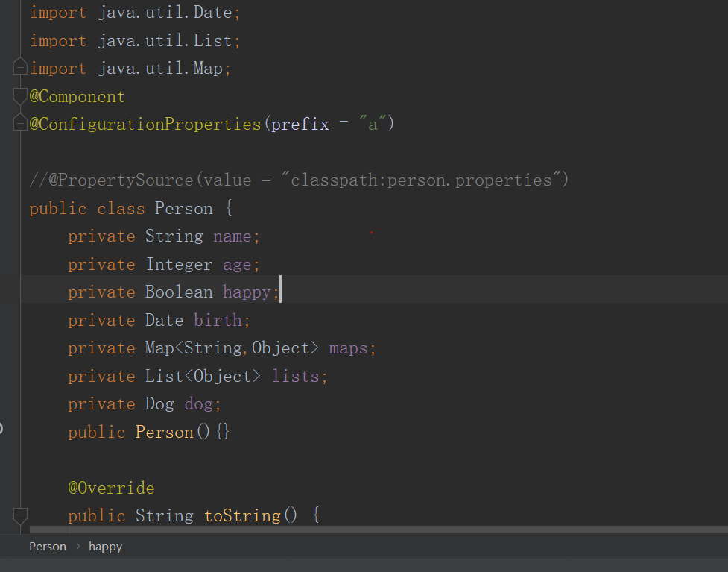Click the Map<String,Object> type
728x572 pixels.
[x=232, y=348]
